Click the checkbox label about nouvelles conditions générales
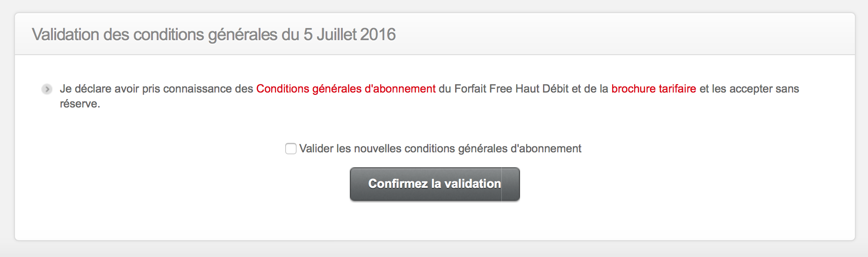 coord(440,149)
